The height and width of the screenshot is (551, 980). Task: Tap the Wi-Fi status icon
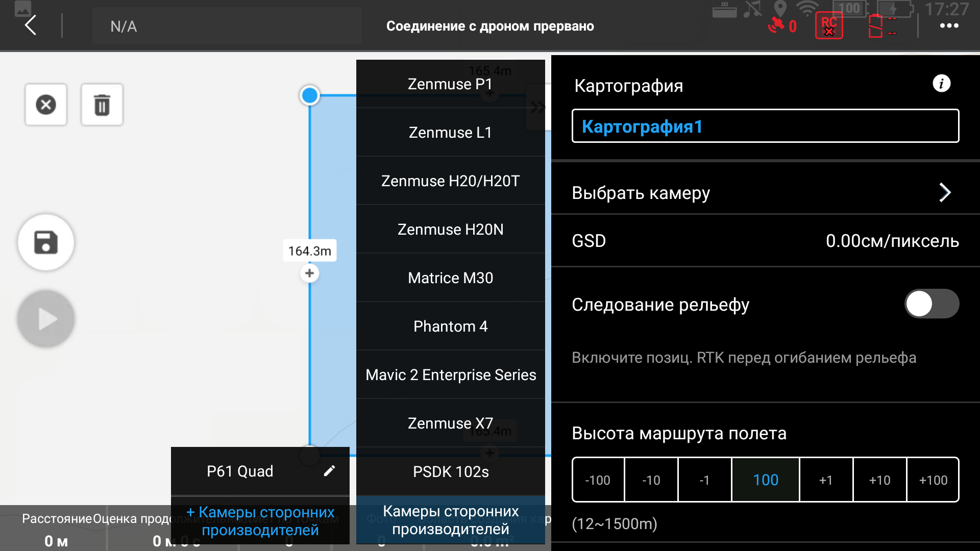coord(807,9)
